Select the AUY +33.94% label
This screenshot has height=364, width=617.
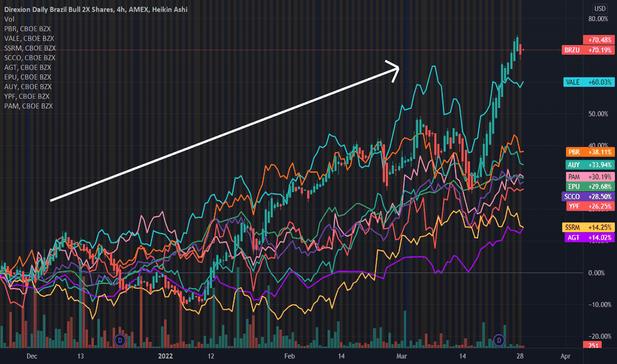[x=591, y=165]
